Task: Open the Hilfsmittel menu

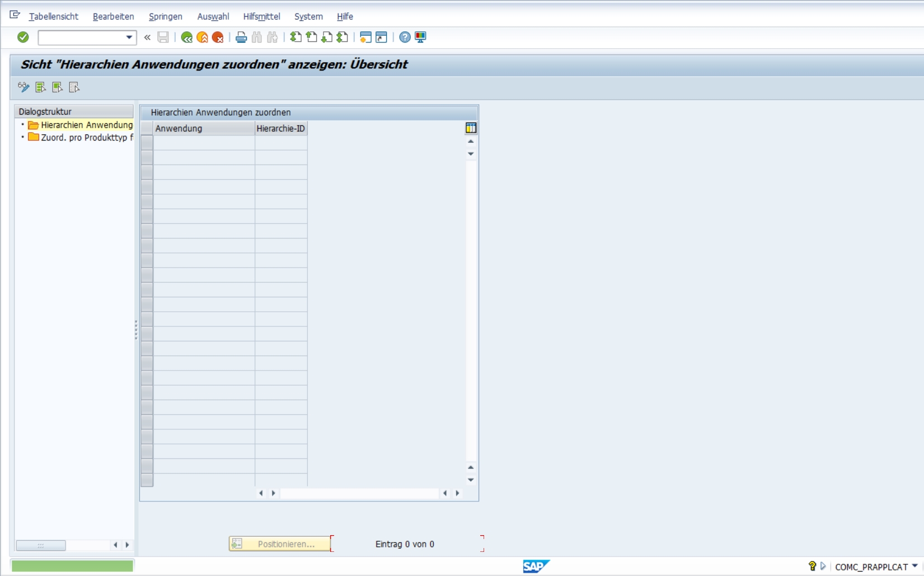Action: pyautogui.click(x=261, y=17)
